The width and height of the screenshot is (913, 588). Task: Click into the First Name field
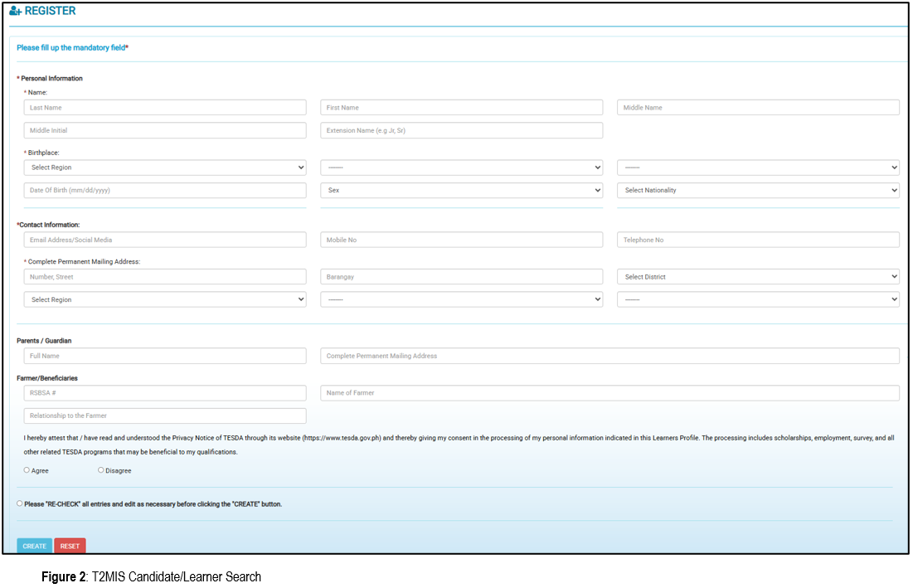click(x=461, y=108)
